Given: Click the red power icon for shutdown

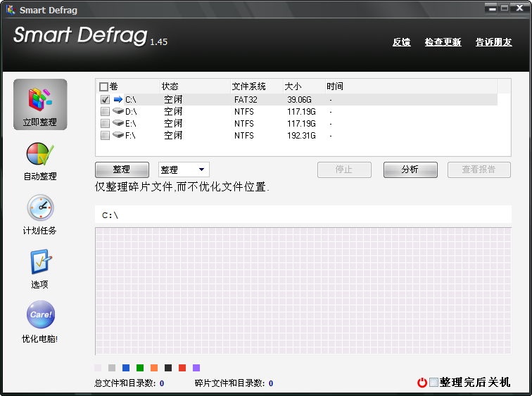Looking at the screenshot, I should [x=422, y=383].
